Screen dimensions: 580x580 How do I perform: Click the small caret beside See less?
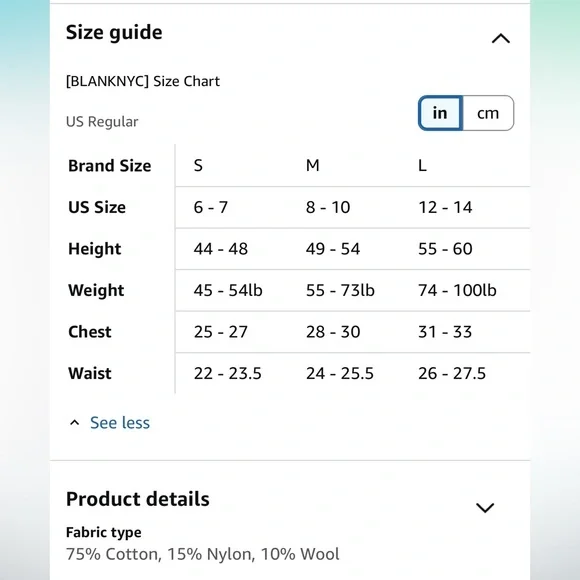point(75,423)
